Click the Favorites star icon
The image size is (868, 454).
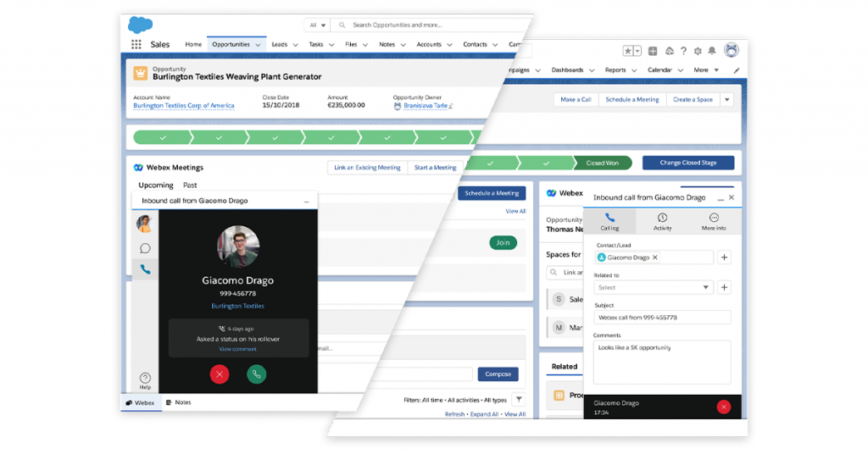(x=628, y=51)
